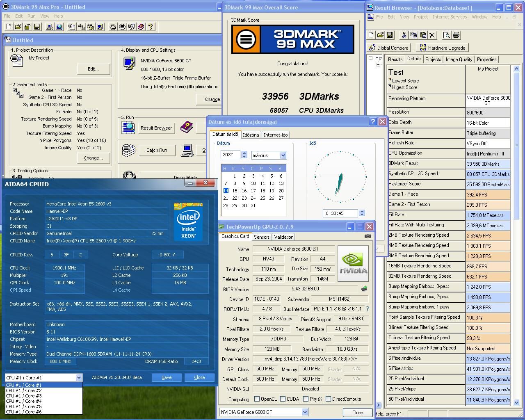Click Open folder icon in Result Browser toolbar

click(x=381, y=35)
